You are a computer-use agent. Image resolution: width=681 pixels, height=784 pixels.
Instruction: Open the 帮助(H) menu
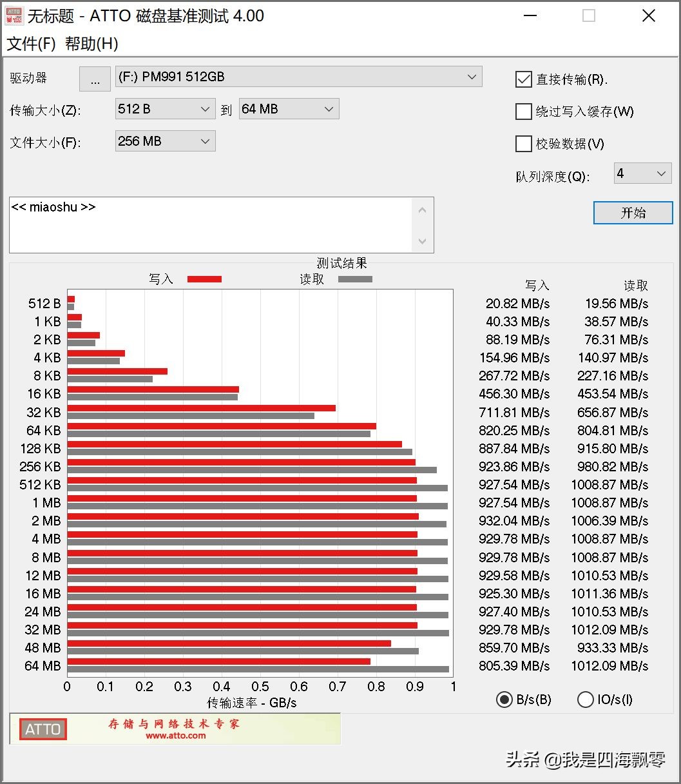coord(92,44)
